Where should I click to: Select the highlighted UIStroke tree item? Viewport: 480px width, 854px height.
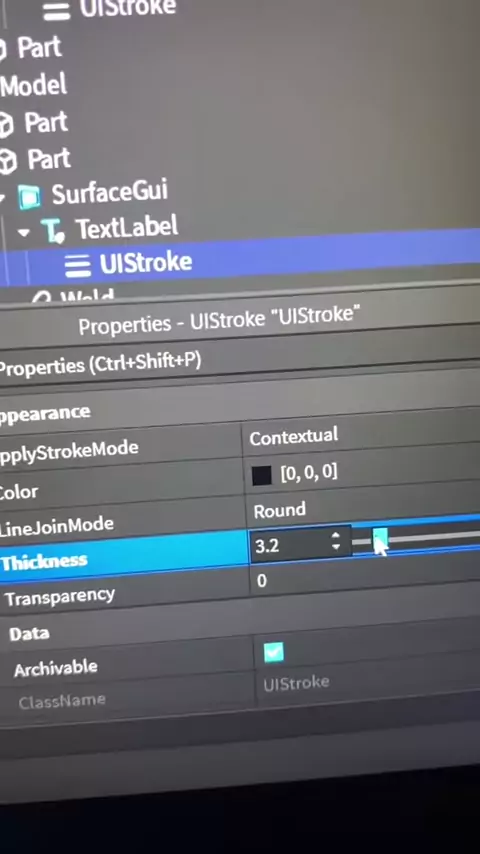pyautogui.click(x=240, y=261)
